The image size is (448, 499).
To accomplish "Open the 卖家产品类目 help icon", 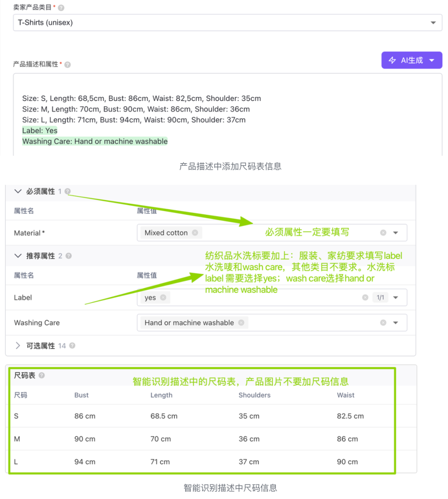I will 61,8.
